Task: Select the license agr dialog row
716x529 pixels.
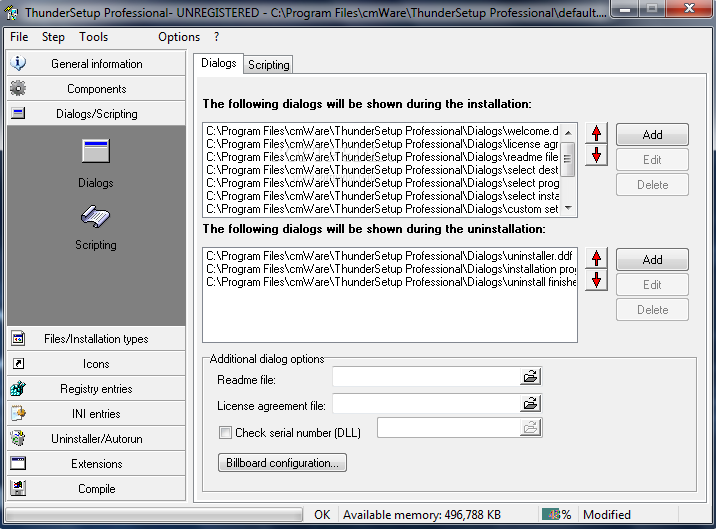Action: point(382,144)
